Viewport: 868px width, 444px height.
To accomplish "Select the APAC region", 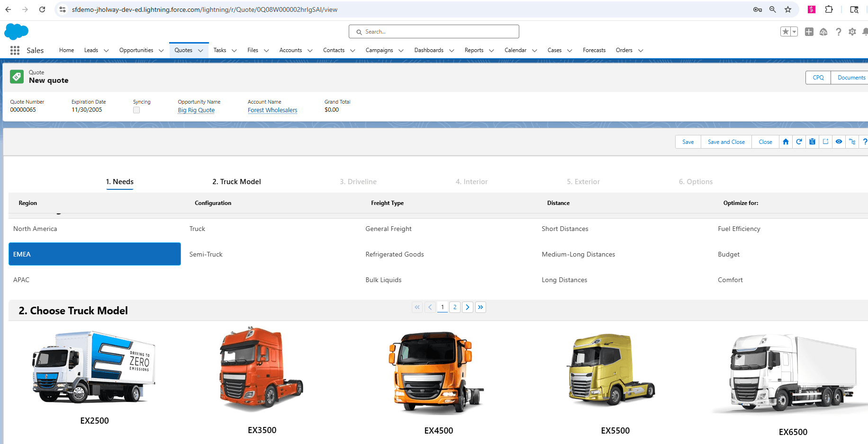I will click(94, 280).
